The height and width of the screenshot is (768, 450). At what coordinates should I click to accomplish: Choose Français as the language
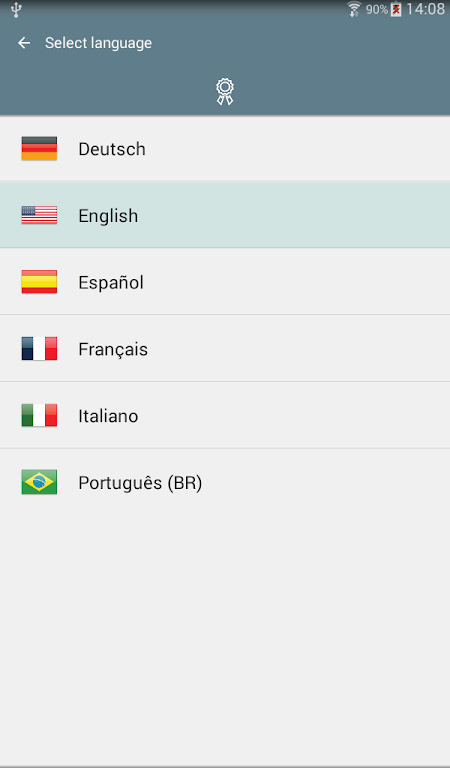coord(225,348)
